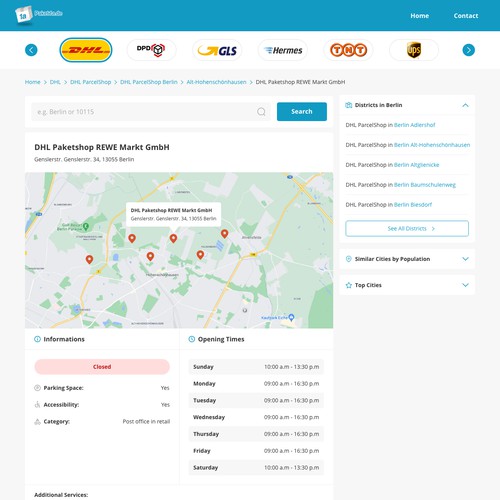Click the Friday opening hours row
The image size is (500, 500).
tap(256, 451)
